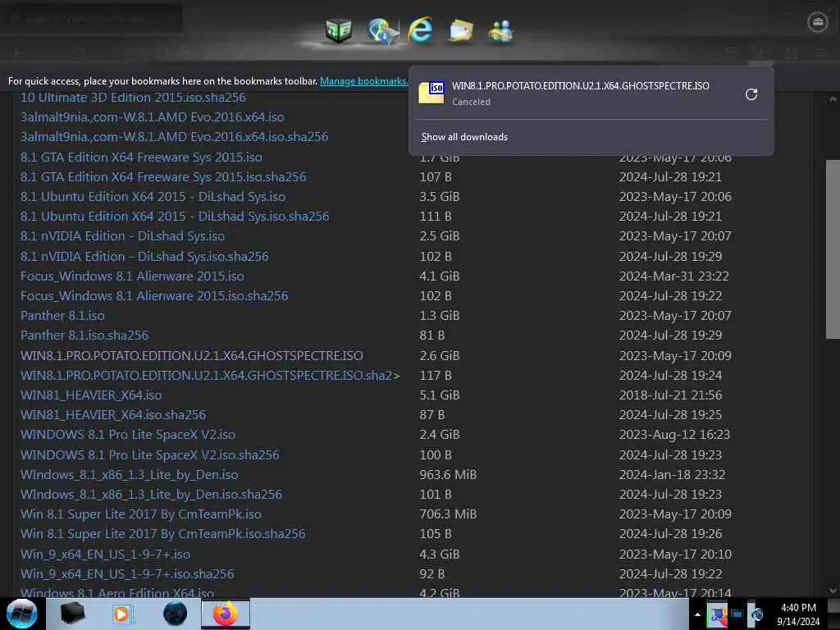Click the network monitor tray icon
The width and height of the screenshot is (840, 630).
tap(737, 614)
